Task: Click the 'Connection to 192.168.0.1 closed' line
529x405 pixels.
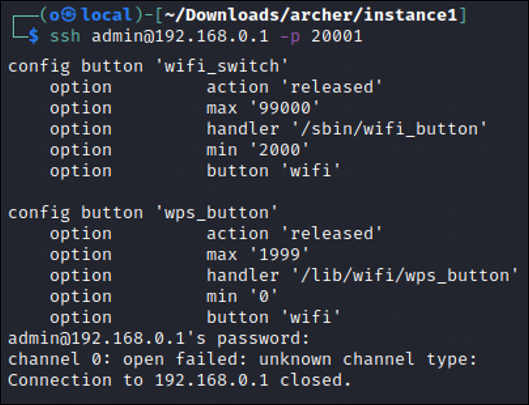Action: click(x=179, y=380)
